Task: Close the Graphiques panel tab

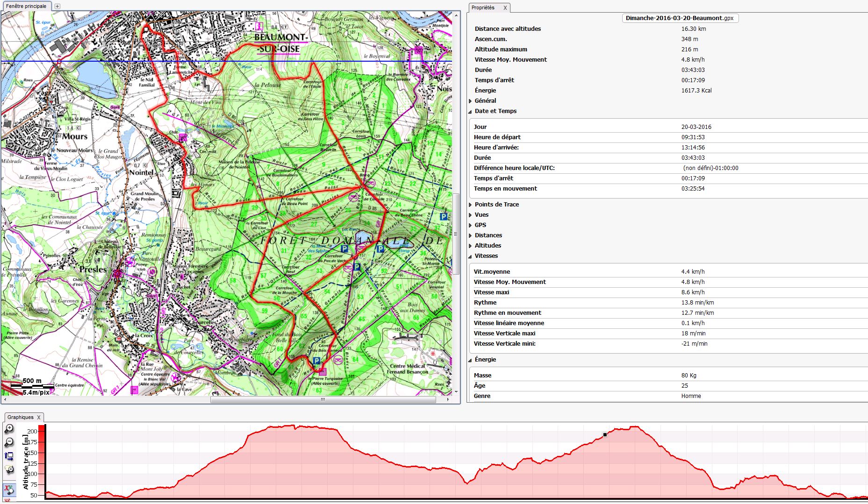Action: pyautogui.click(x=39, y=417)
